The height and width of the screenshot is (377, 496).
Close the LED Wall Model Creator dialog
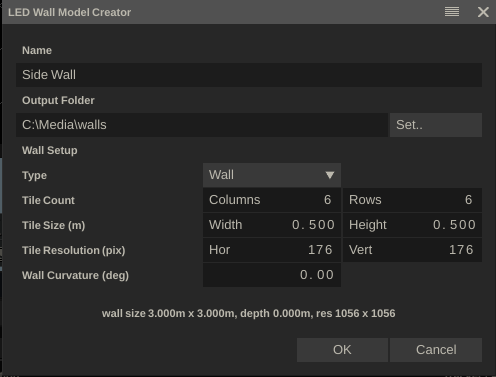[483, 12]
